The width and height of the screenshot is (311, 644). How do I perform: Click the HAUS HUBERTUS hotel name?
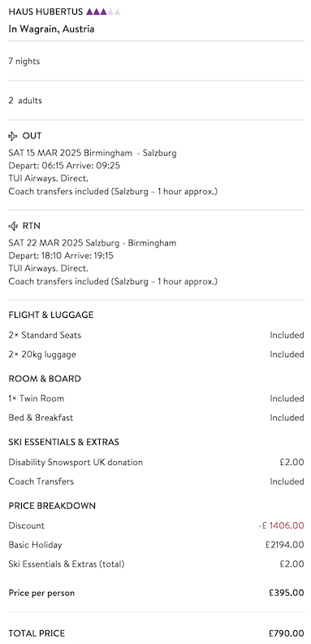(x=45, y=11)
